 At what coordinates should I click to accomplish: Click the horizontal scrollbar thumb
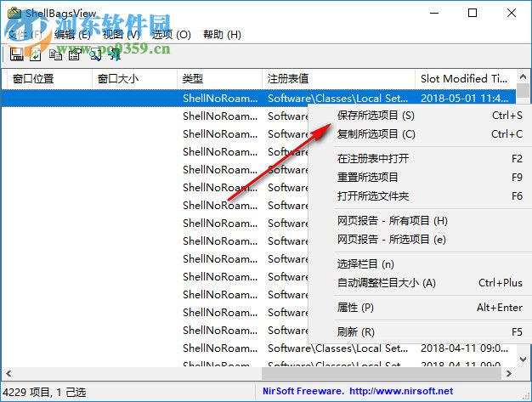point(382,373)
